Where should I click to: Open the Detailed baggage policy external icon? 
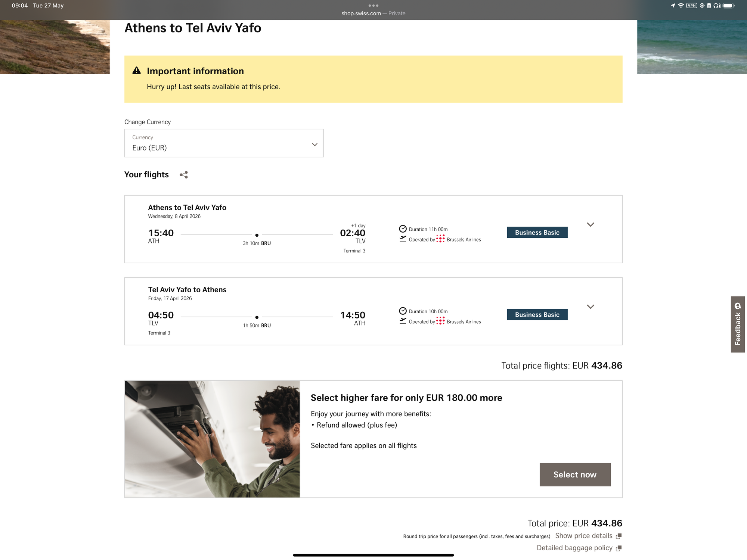coord(619,548)
